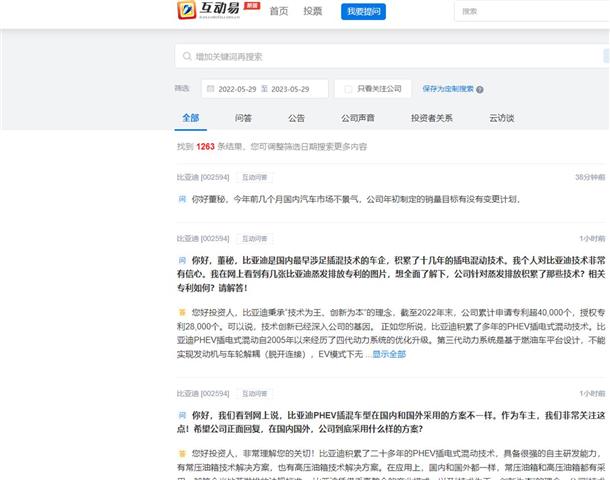Switch to the 公司声音 tab
This screenshot has width=610, height=480.
click(x=358, y=118)
